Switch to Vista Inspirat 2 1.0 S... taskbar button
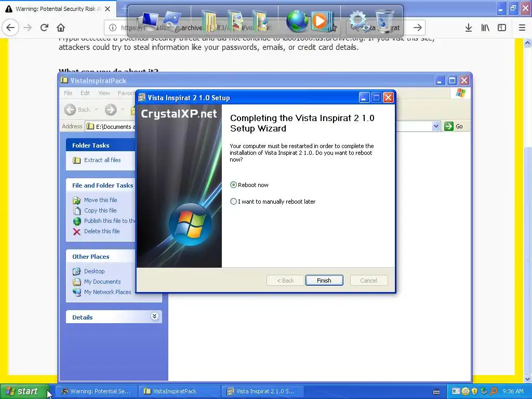 [261, 391]
